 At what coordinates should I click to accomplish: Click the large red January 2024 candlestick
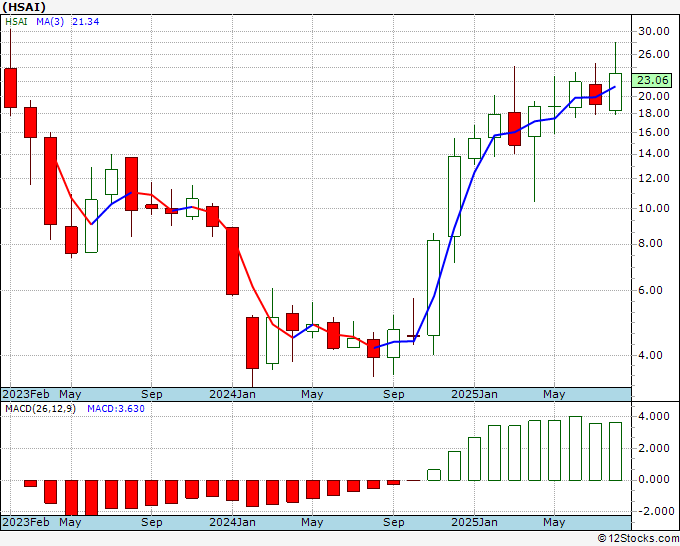coord(232,261)
